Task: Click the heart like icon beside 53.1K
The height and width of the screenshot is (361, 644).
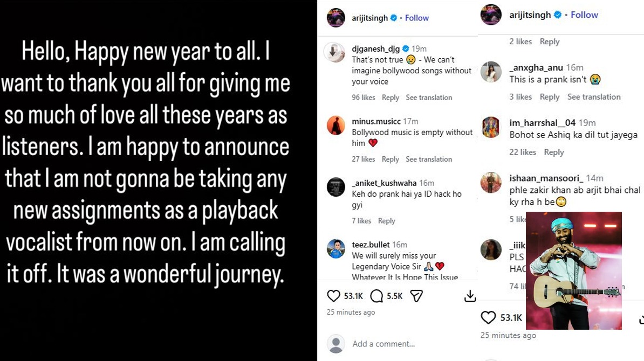Action: click(334, 296)
